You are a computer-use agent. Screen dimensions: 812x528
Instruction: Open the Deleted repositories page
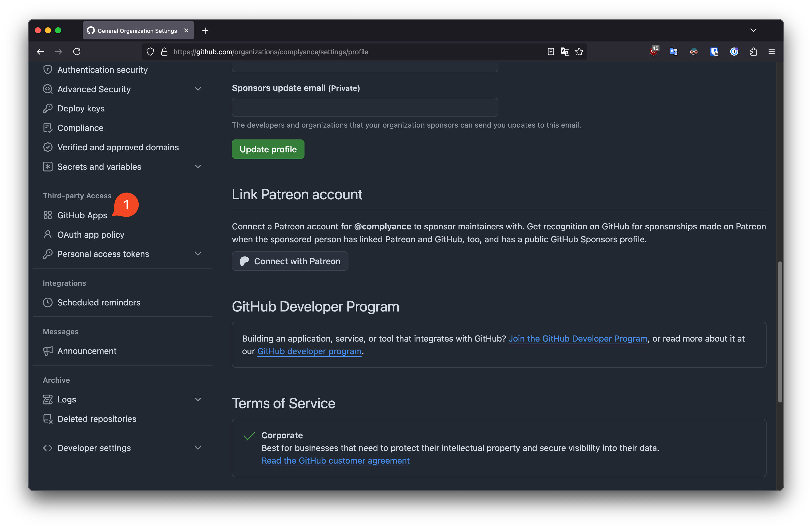point(96,419)
